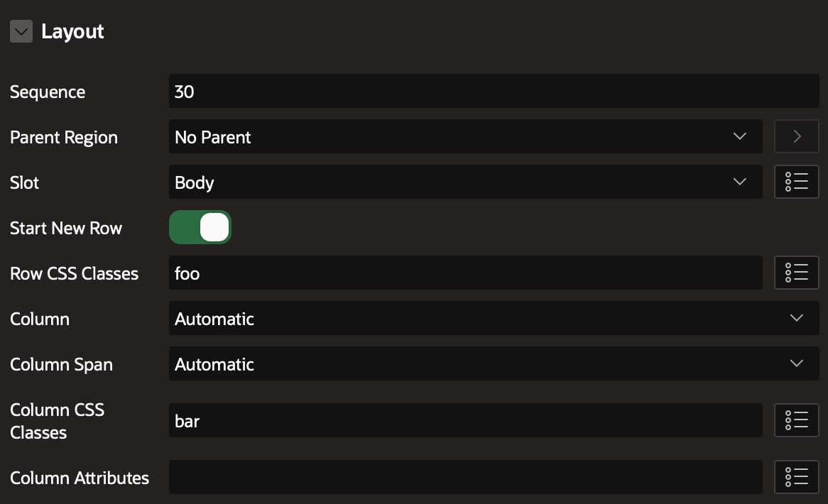
Task: Open Column Attributes list icon
Action: point(796,478)
